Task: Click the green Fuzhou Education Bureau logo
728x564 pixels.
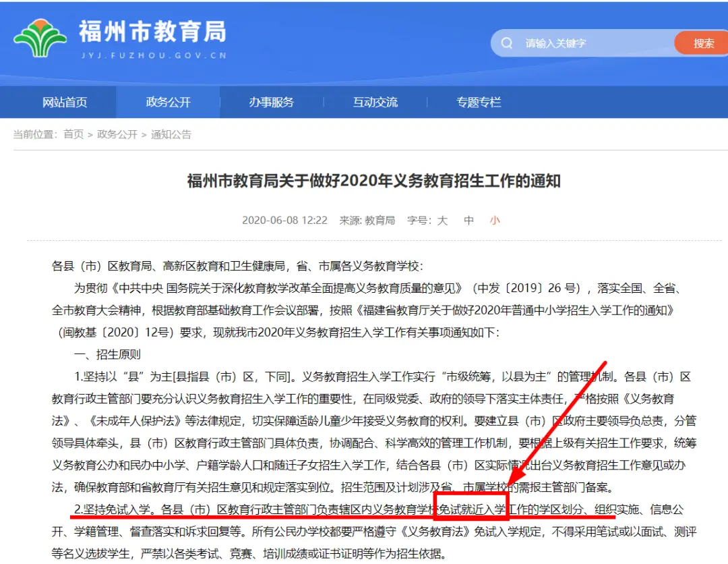Action: [x=40, y=38]
